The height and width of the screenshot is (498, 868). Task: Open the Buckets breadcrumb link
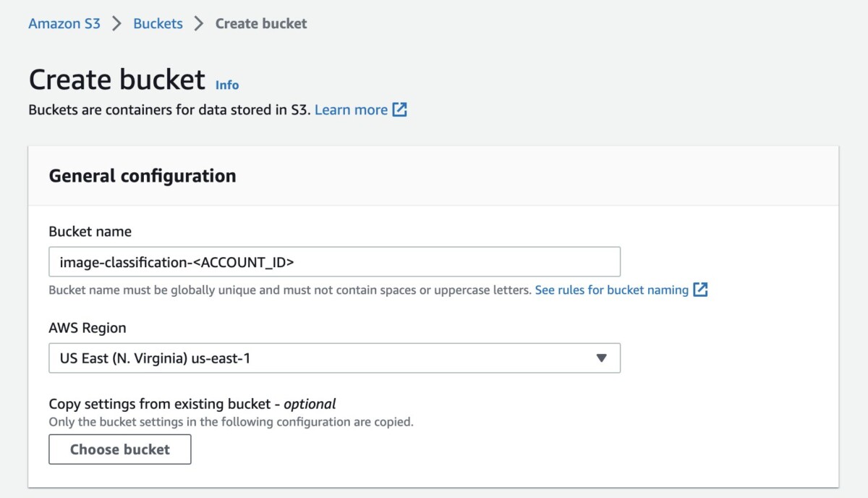point(158,23)
